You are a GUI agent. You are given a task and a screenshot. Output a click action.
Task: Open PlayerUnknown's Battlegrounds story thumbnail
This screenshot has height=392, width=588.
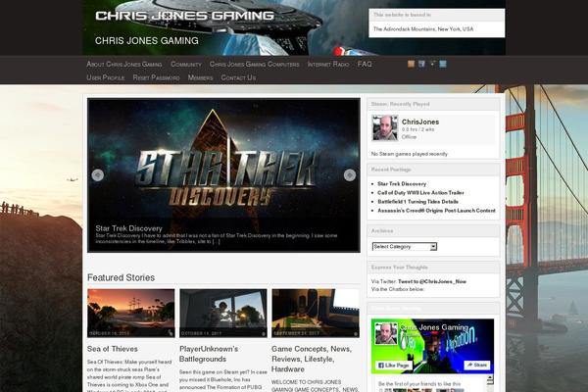pos(223,313)
